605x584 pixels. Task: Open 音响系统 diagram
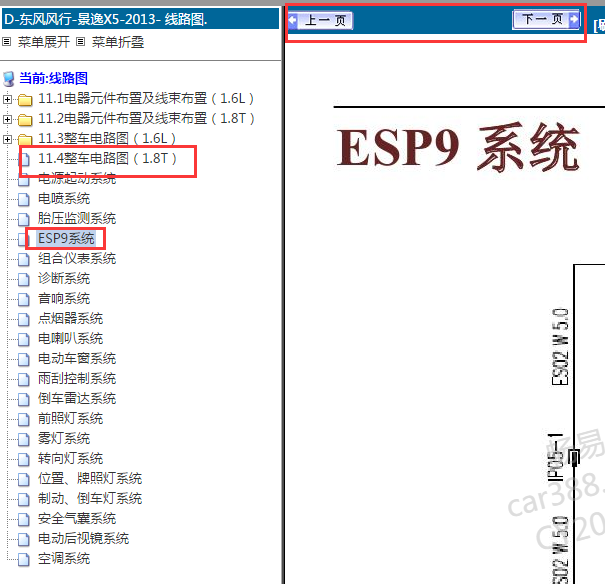click(64, 299)
